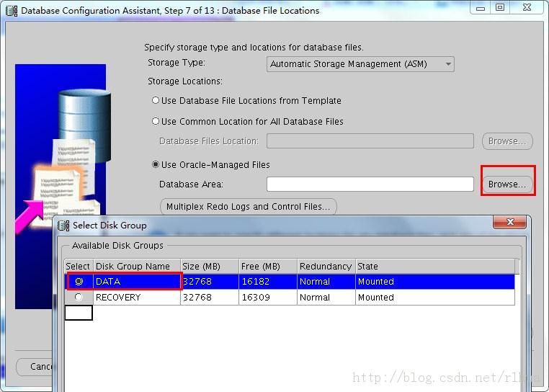Select the RECOVERY disk group radio button
The image size is (549, 392).
(79, 298)
